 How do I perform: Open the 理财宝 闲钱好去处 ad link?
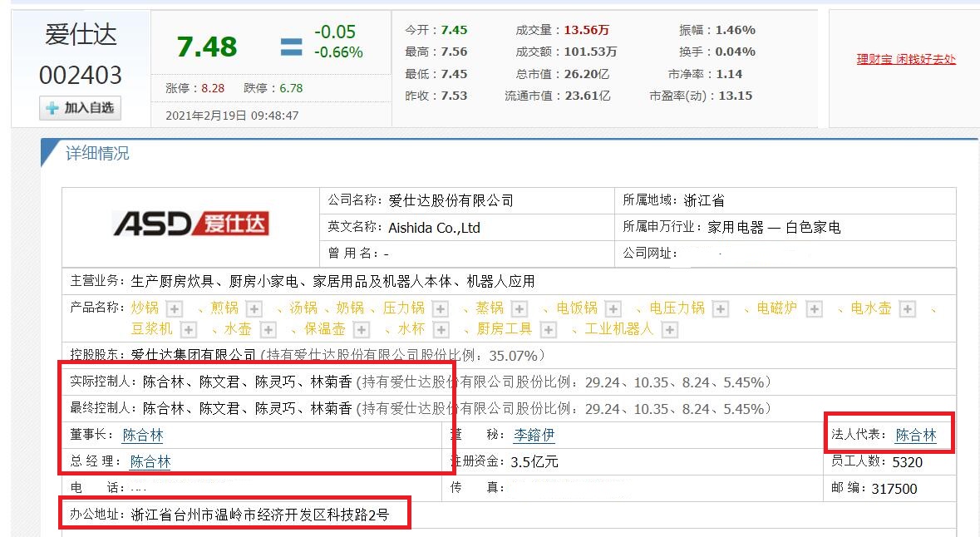(x=906, y=59)
